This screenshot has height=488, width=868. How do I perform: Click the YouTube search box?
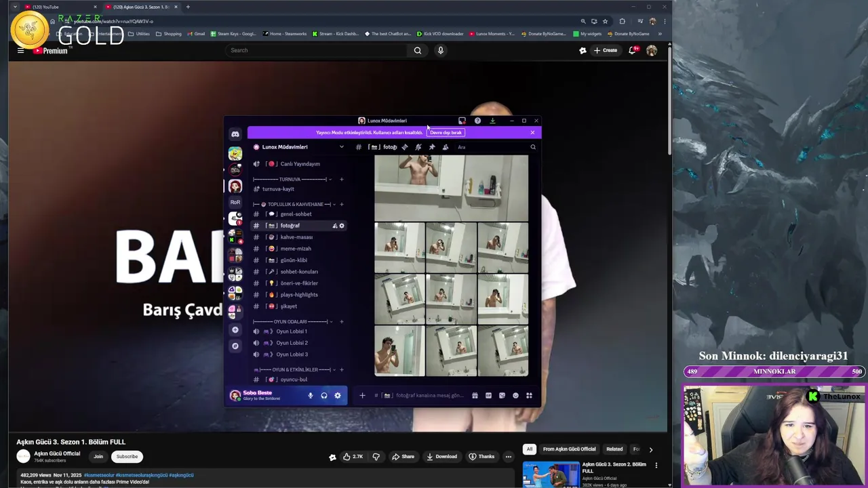tap(315, 50)
